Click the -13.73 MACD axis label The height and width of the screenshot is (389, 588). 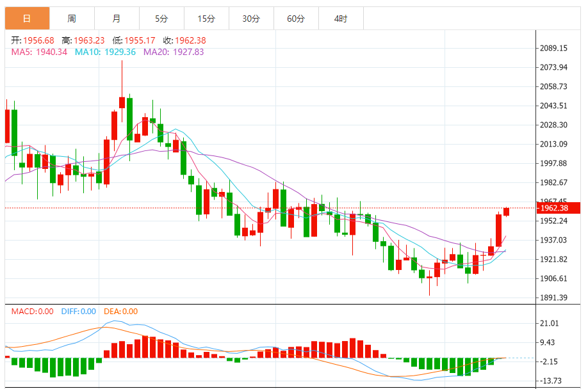[x=550, y=381]
